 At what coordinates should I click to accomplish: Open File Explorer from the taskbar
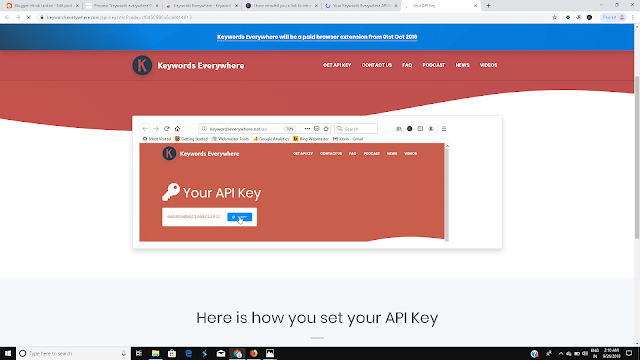(156, 353)
